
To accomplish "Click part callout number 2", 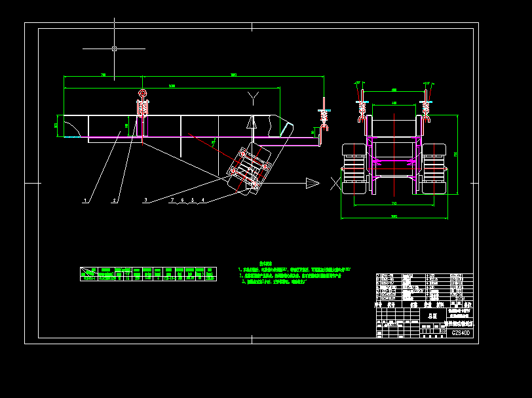I will point(115,201).
